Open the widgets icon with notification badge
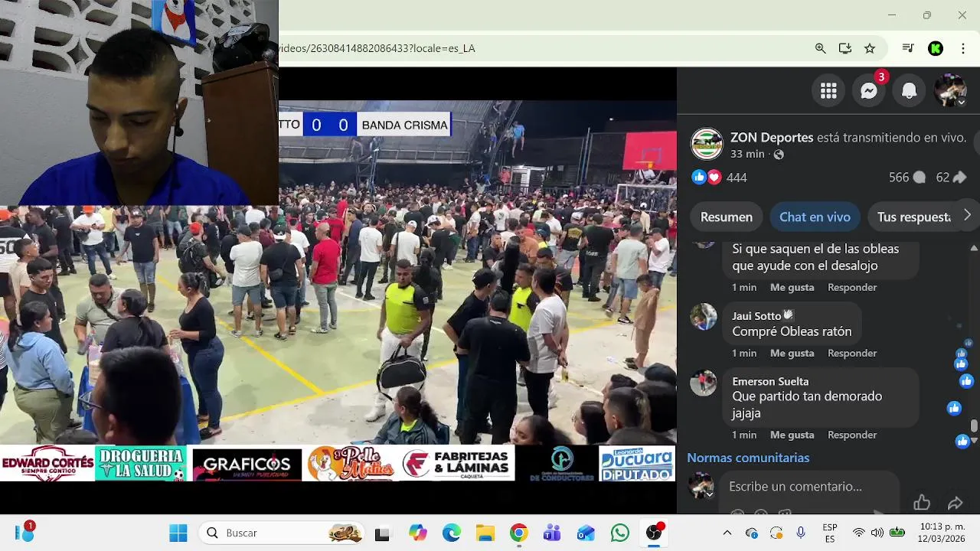The image size is (980, 551). (24, 533)
